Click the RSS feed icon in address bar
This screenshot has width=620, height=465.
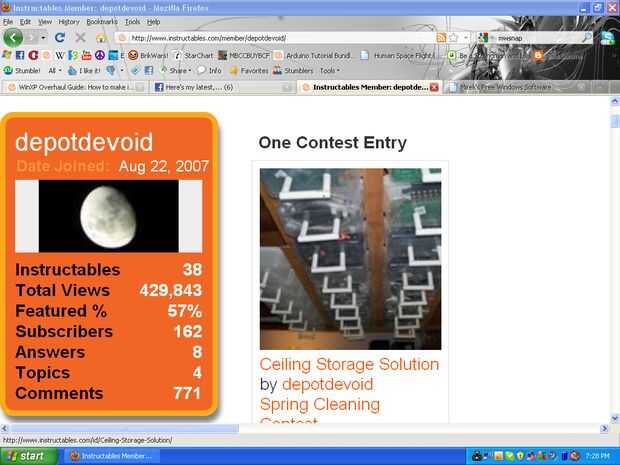tap(441, 38)
